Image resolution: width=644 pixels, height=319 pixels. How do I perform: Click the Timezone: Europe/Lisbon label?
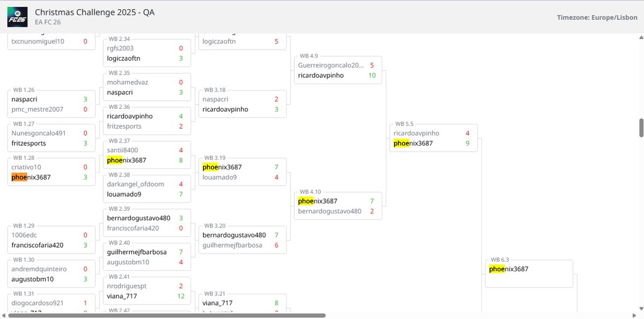click(x=597, y=17)
